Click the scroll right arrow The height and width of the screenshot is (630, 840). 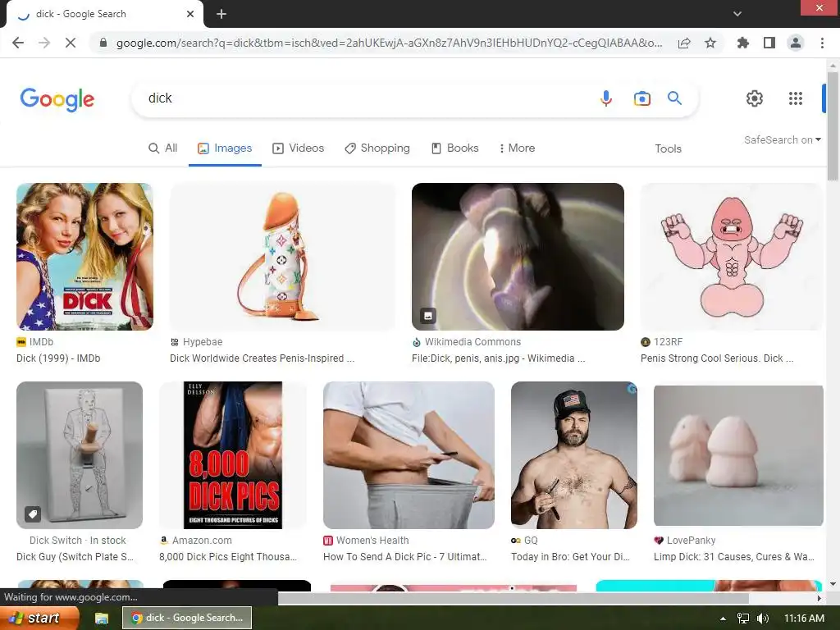click(819, 598)
